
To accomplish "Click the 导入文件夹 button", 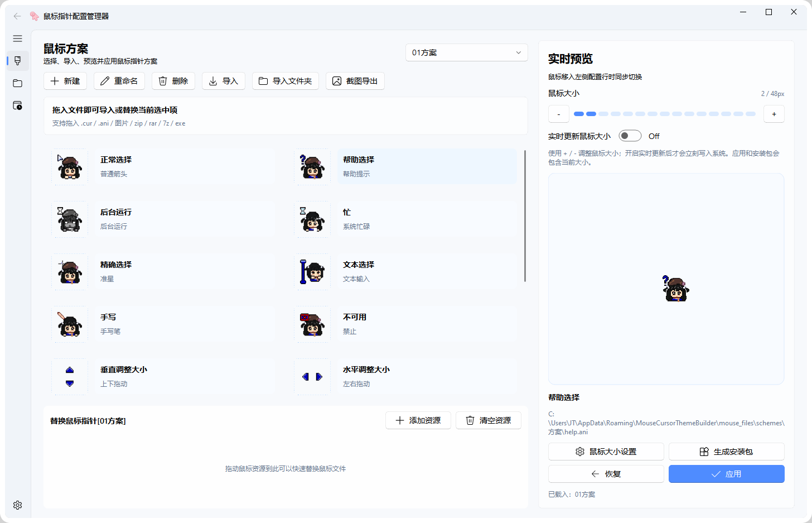I will pos(286,81).
